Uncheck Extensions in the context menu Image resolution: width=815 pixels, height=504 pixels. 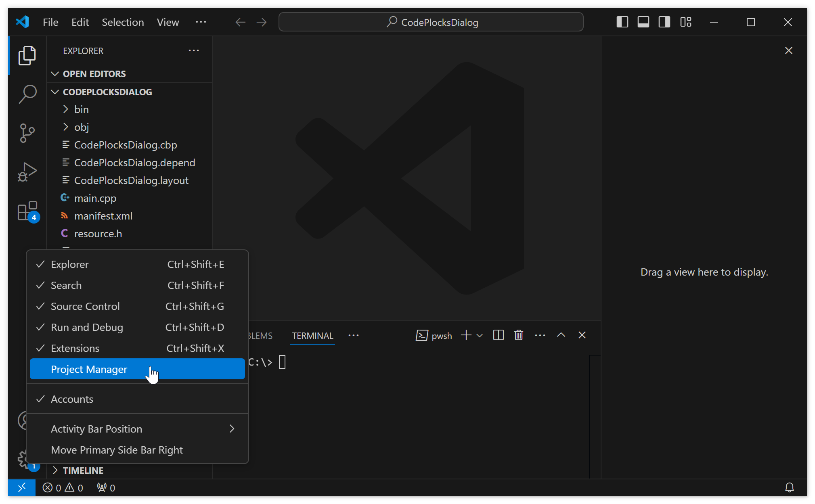(x=137, y=348)
